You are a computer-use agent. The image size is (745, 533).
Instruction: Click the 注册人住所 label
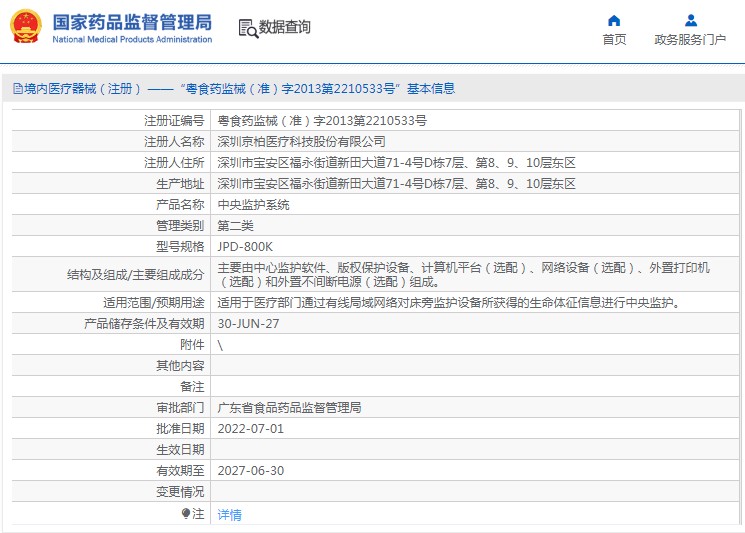pos(174,163)
